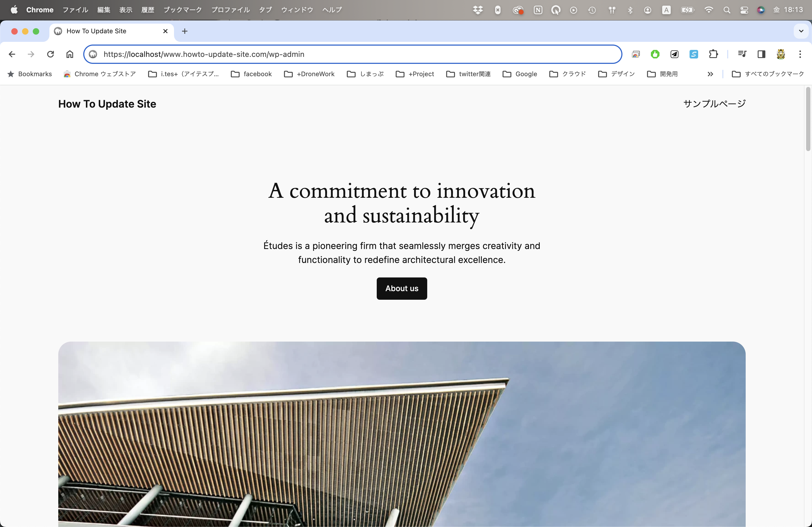Open the 履歴 menu
This screenshot has height=527, width=812.
pos(148,10)
